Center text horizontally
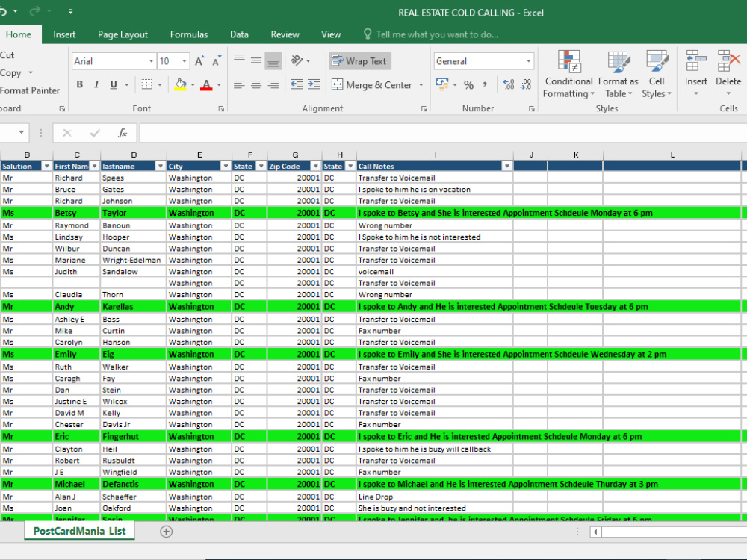747x560 pixels. click(256, 84)
